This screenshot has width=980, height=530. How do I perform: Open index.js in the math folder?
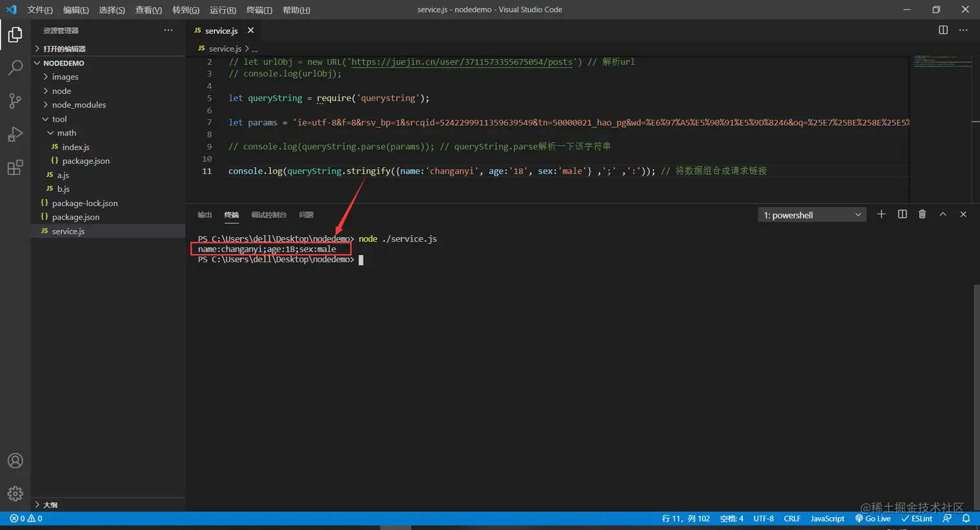point(108,147)
